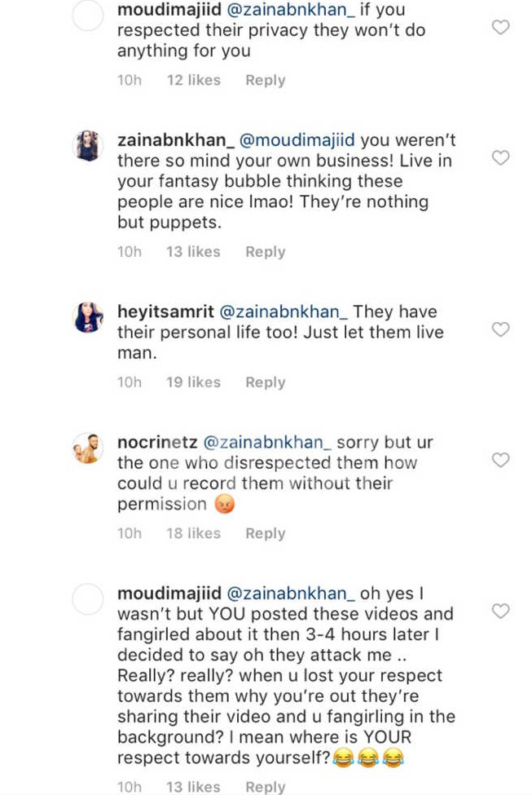Open the nocrinetz username

(x=155, y=442)
